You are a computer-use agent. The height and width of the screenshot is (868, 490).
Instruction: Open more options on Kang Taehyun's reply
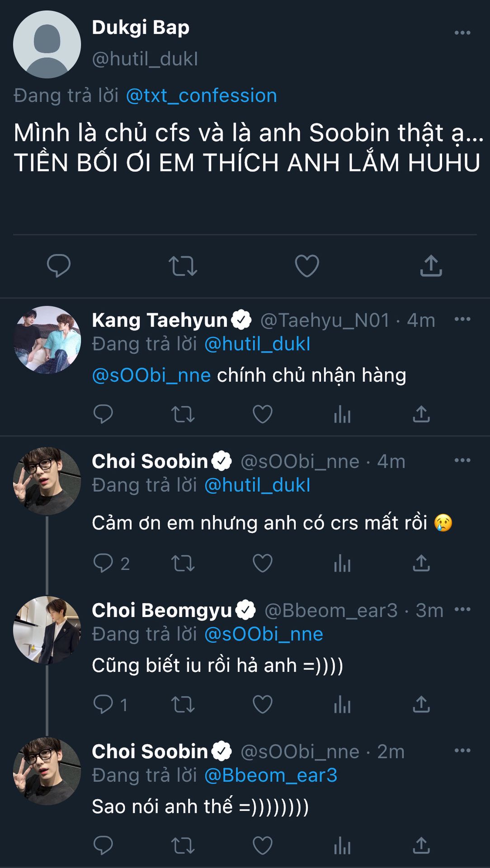pos(462,320)
